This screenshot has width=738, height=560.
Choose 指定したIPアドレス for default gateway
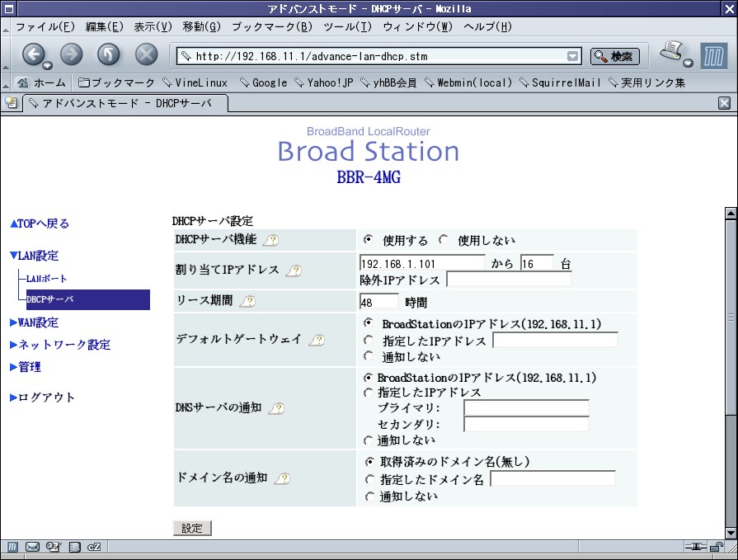tap(369, 339)
